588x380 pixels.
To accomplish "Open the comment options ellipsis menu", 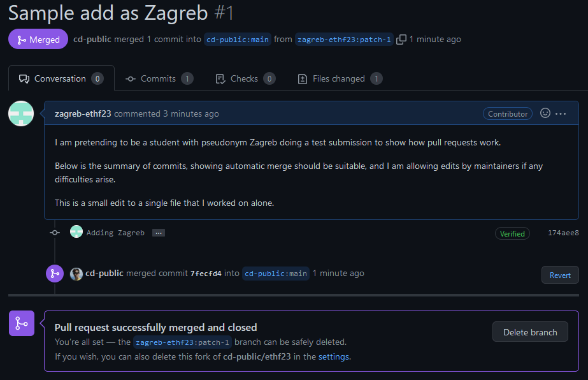I will 561,113.
